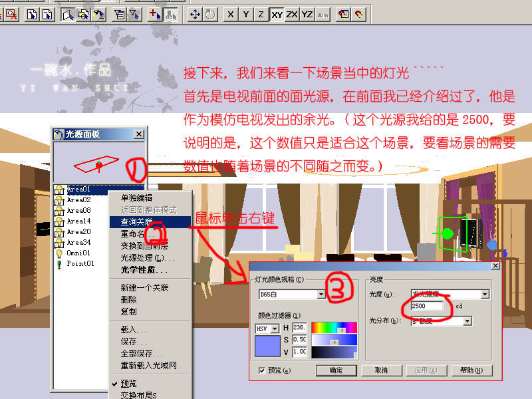
Task: Toggle the 预览(e) checkbox in dialog
Action: 261,370
